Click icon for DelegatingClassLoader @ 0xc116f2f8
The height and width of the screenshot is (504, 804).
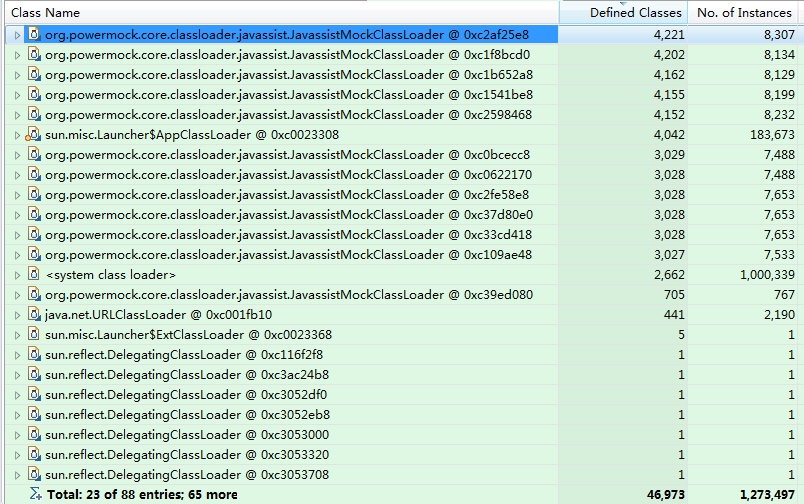[x=34, y=354]
